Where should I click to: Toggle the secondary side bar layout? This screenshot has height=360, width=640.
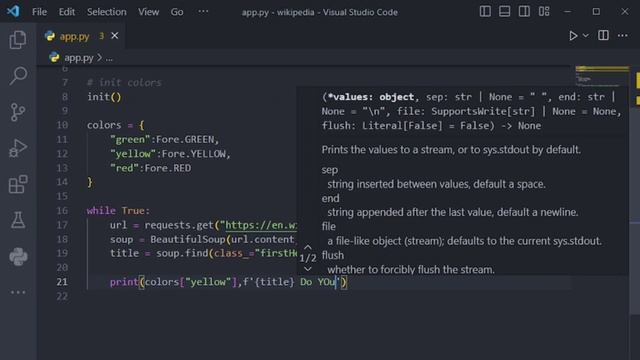524,11
